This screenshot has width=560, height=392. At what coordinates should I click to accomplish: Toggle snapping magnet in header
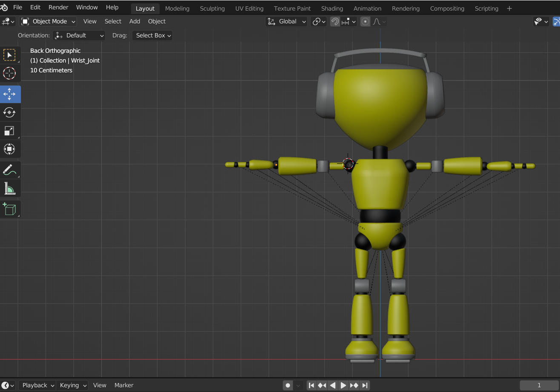pos(335,21)
